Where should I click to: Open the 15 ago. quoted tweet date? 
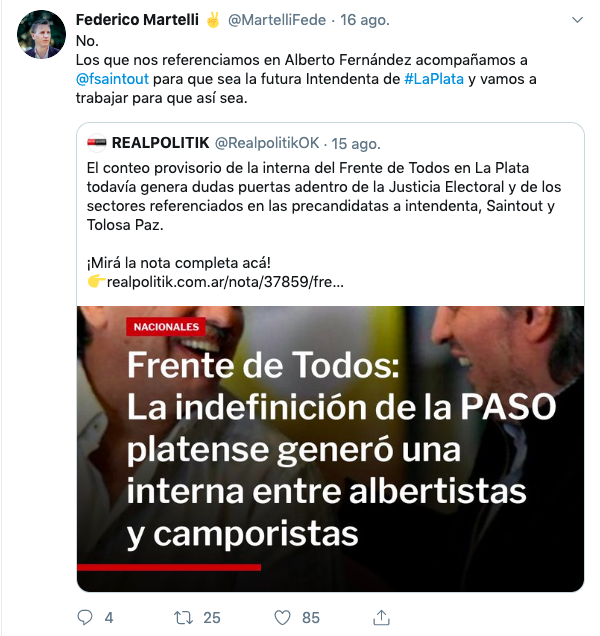(356, 144)
